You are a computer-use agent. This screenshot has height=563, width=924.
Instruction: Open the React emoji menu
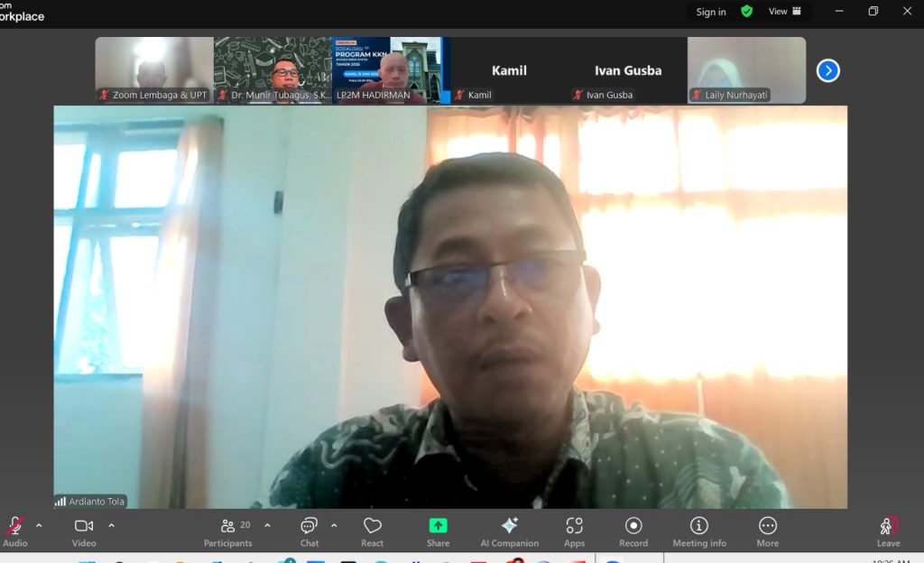(x=372, y=531)
